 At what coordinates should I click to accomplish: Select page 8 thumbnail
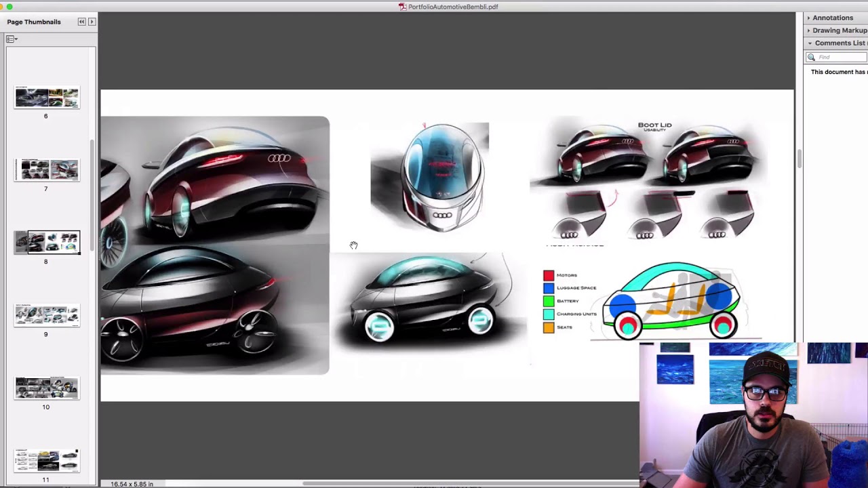(47, 242)
